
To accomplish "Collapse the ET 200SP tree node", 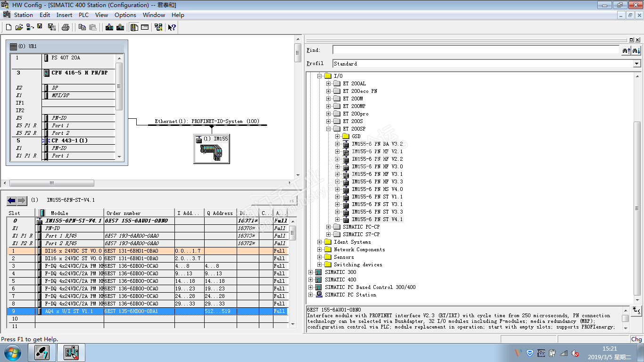I will 329,129.
